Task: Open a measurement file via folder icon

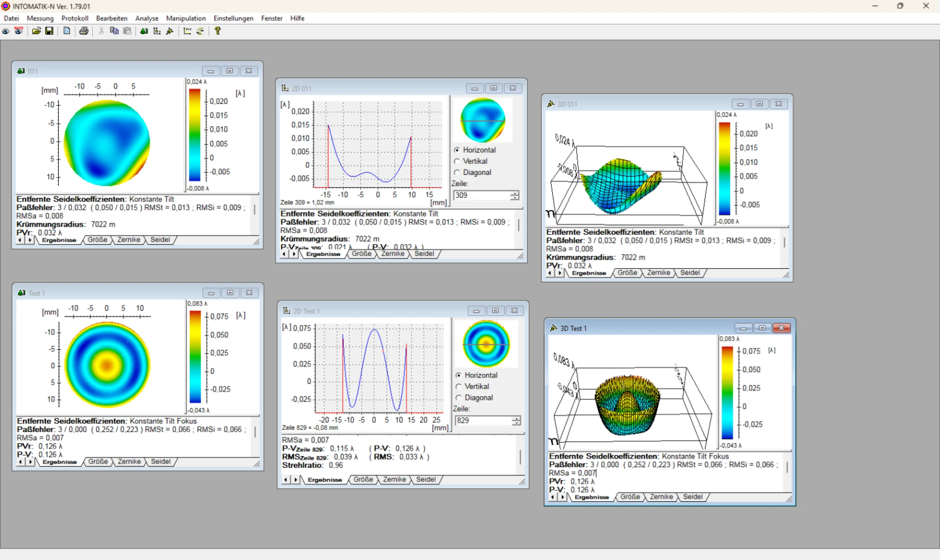Action: pos(36,31)
